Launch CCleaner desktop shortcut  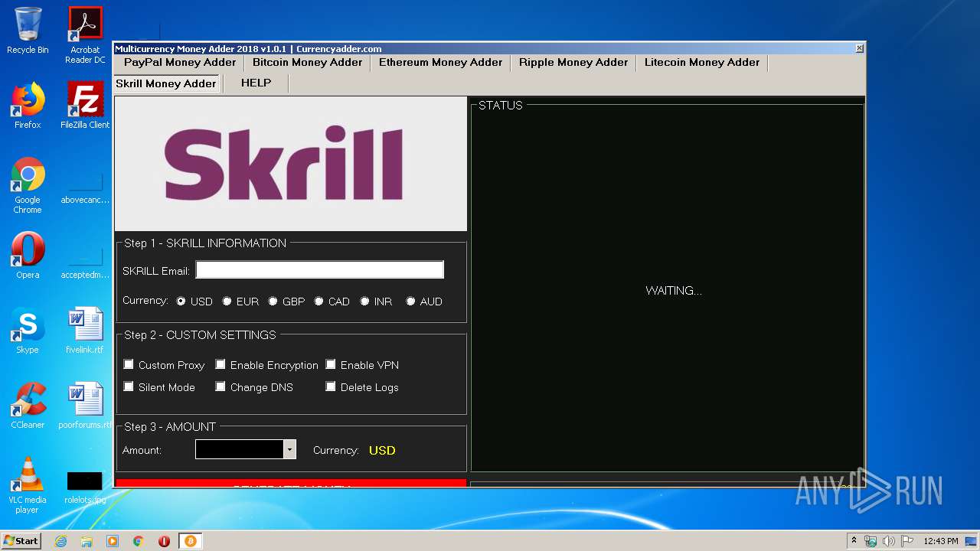28,406
